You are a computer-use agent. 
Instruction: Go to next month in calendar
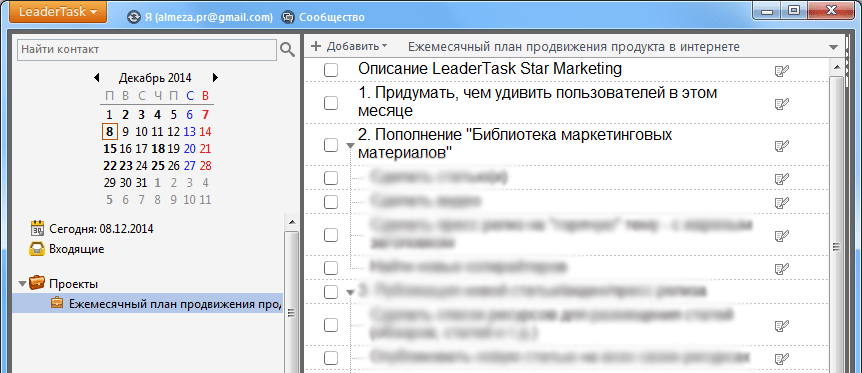[x=216, y=78]
